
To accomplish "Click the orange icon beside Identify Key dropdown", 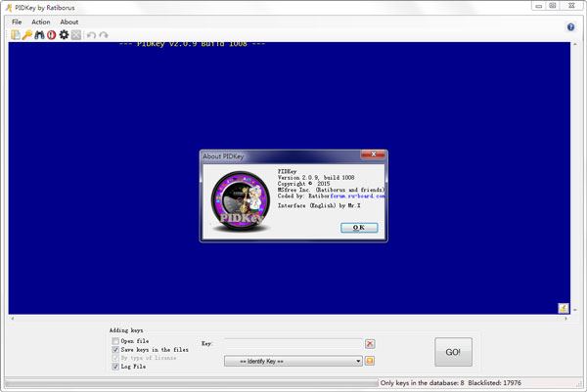I will pyautogui.click(x=370, y=361).
